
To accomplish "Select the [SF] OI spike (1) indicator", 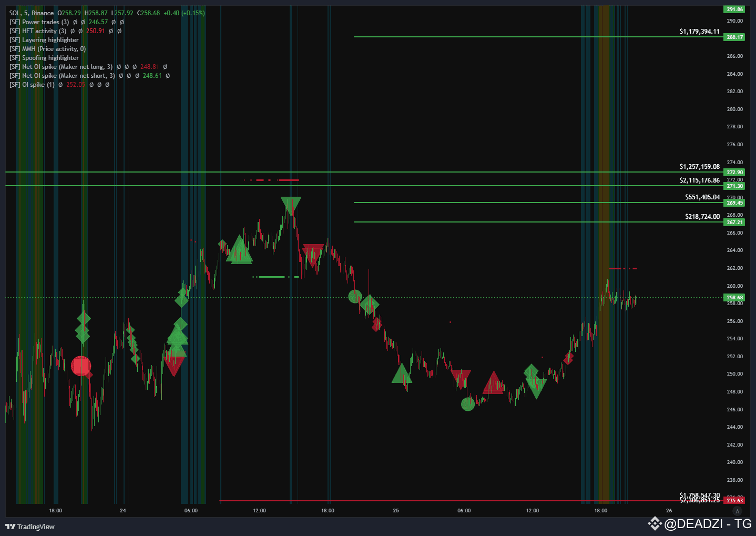I will click(x=32, y=85).
